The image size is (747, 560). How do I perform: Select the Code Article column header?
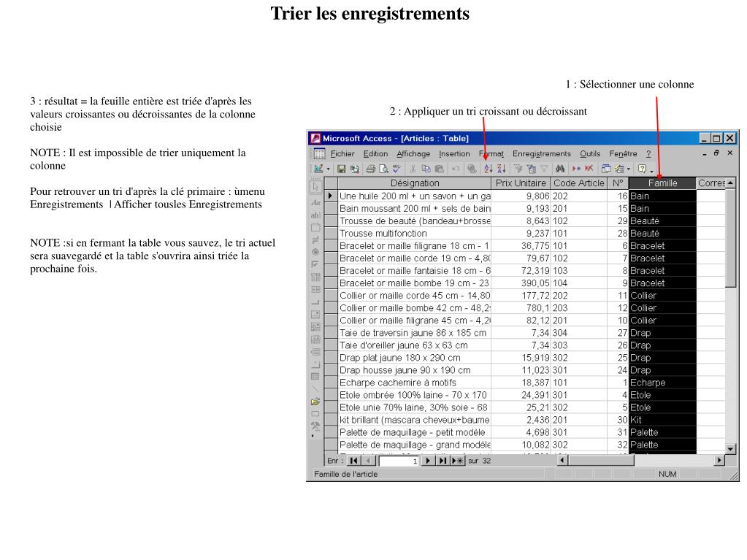(x=579, y=183)
